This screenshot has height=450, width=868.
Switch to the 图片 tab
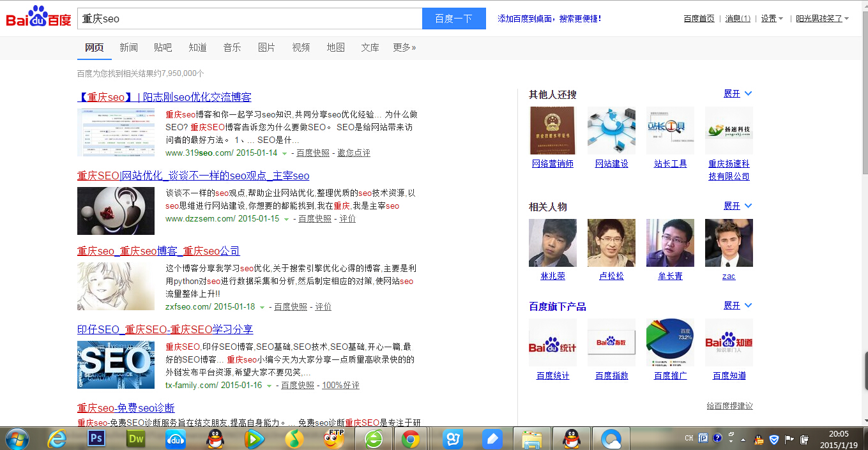coord(266,47)
